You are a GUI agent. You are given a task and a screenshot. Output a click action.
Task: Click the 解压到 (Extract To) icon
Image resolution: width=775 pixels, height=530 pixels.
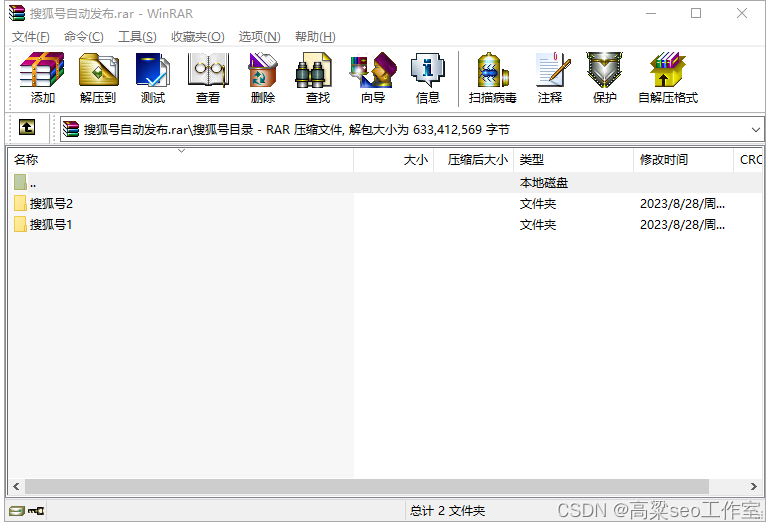(x=98, y=78)
